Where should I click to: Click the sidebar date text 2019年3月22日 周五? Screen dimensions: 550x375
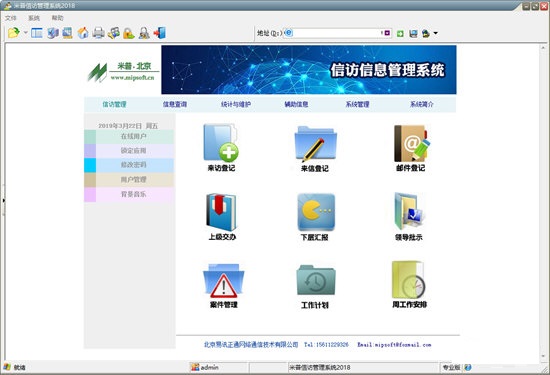(128, 126)
